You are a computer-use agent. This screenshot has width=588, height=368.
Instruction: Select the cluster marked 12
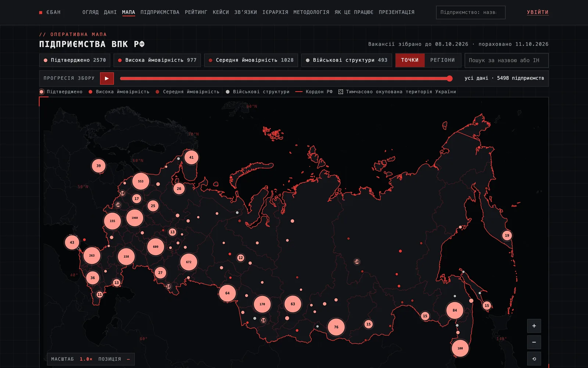(x=241, y=258)
